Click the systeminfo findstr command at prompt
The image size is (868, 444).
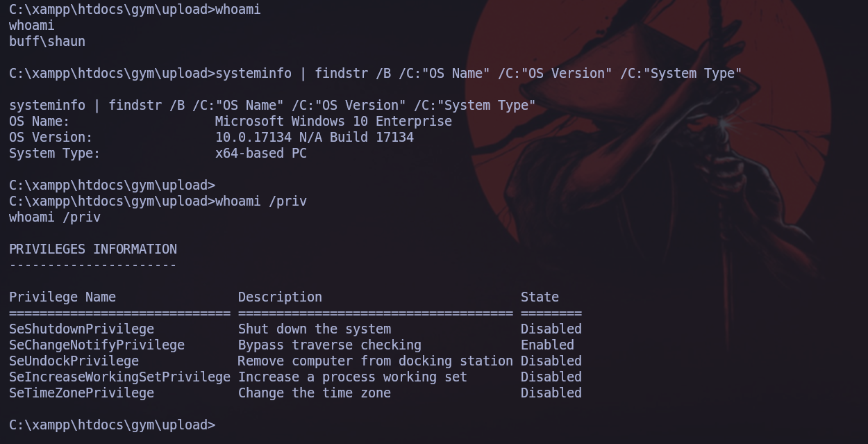[478, 74]
